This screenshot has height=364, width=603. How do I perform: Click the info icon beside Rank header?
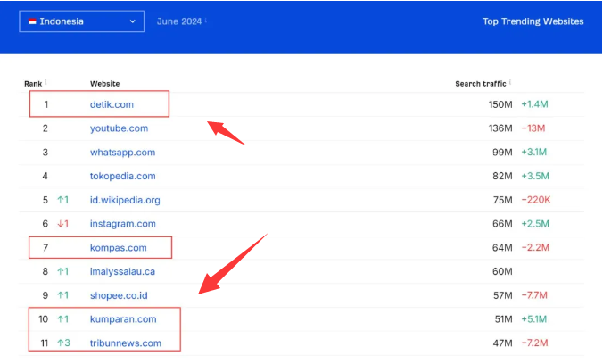click(45, 81)
